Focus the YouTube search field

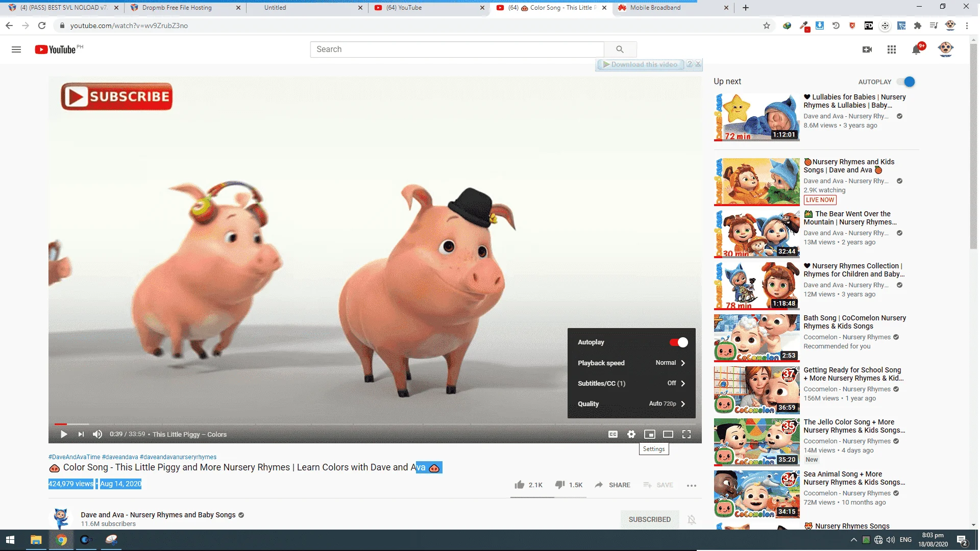tap(457, 49)
